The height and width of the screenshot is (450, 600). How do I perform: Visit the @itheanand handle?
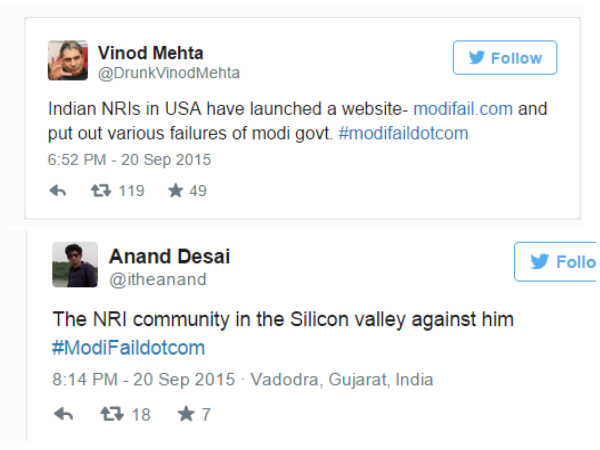[158, 279]
